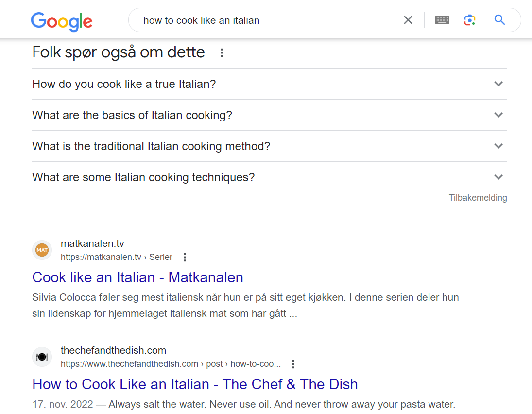The height and width of the screenshot is (414, 532).
Task: Expand 'What is the traditional Italian cooking method?'
Action: point(269,146)
